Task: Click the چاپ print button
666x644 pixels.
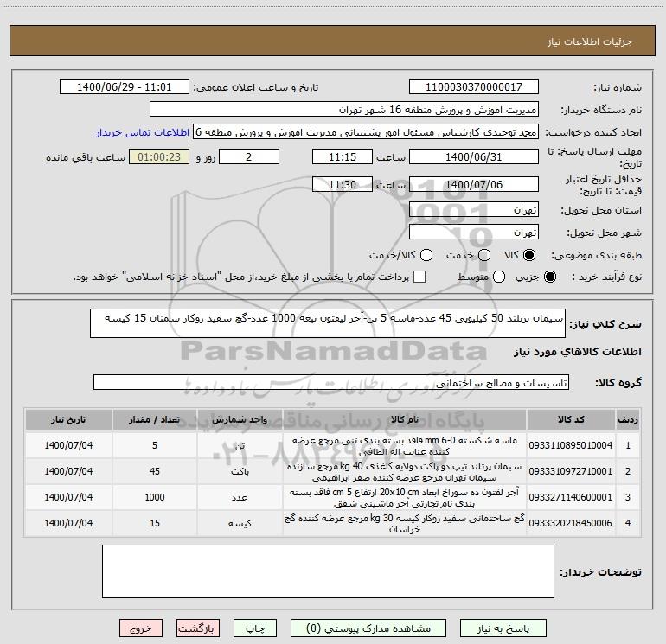Action: click(x=255, y=628)
